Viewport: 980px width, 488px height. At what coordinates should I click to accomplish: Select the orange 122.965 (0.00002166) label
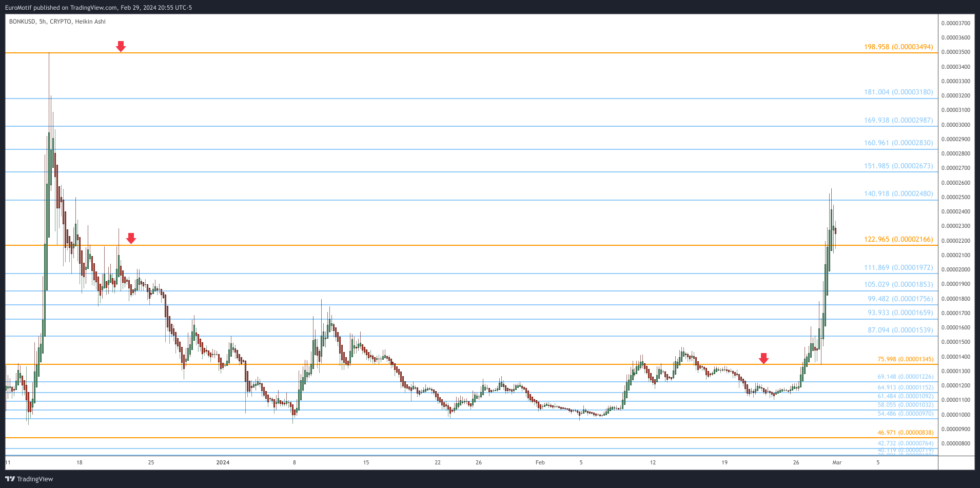[x=898, y=240]
